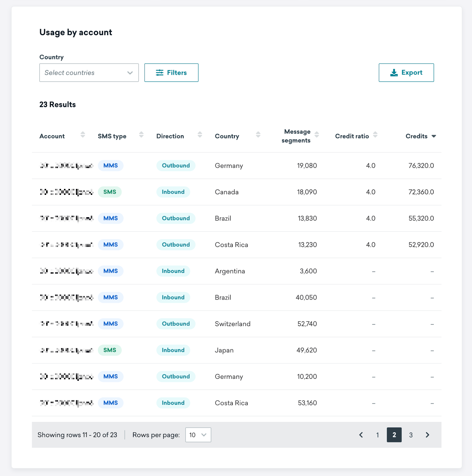
Task: Export the usage data
Action: (406, 73)
